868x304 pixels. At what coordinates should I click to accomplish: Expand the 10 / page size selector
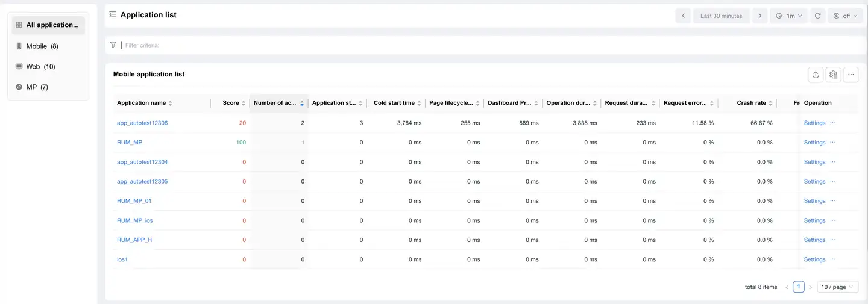(x=837, y=287)
